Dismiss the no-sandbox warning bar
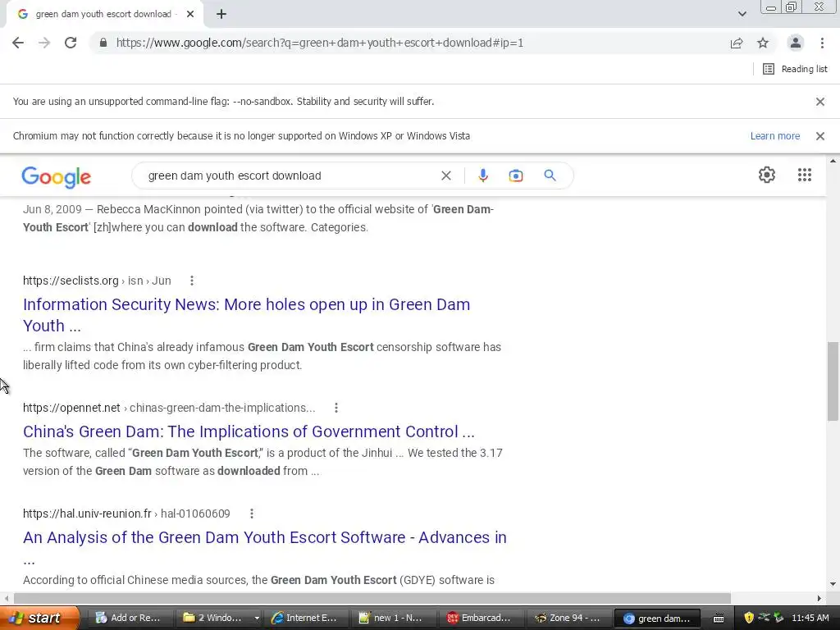The height and width of the screenshot is (630, 840). pyautogui.click(x=819, y=101)
